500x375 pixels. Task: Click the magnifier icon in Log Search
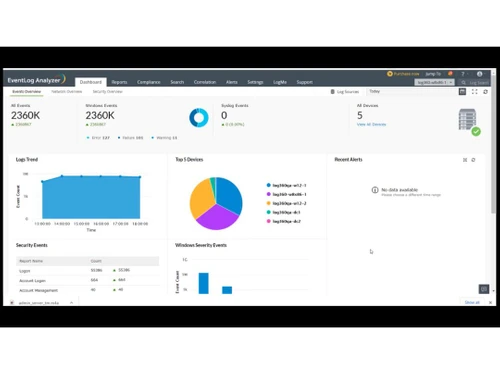[463, 82]
